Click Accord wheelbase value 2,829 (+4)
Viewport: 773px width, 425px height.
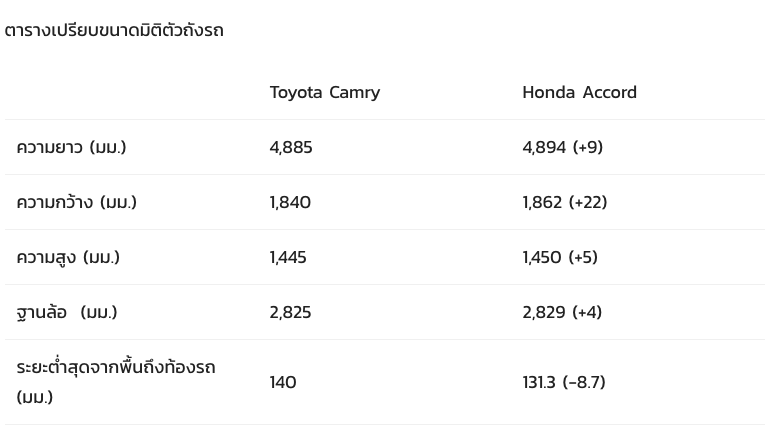tap(562, 313)
